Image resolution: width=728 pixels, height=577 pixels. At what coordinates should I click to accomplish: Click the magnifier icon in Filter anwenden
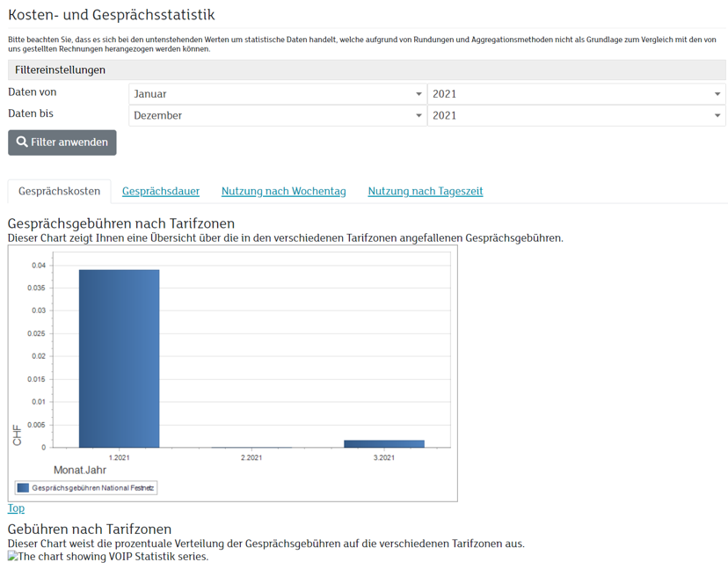click(x=22, y=142)
